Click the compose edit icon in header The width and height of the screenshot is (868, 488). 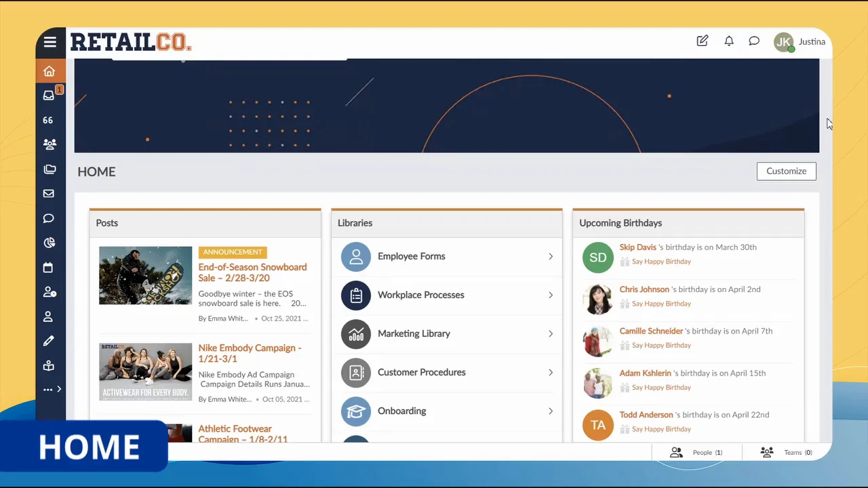coord(703,41)
